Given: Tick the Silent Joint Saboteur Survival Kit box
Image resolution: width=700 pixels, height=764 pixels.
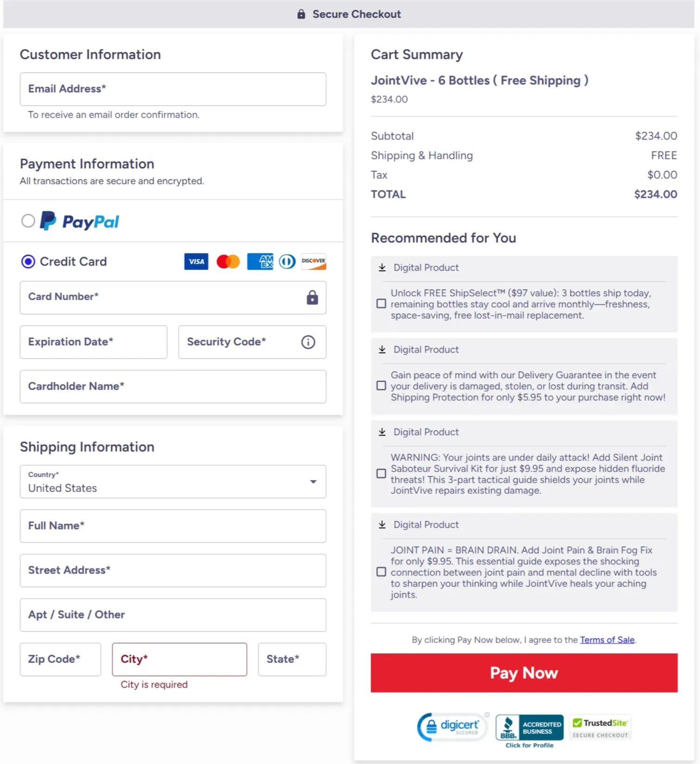Looking at the screenshot, I should point(381,474).
